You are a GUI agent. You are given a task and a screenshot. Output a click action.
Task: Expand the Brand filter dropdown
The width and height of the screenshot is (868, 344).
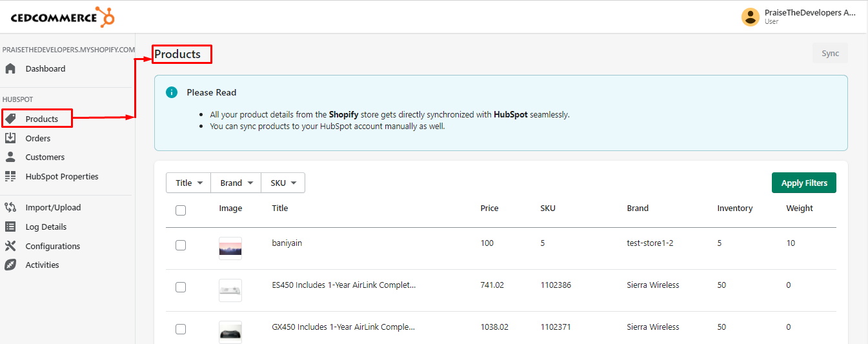click(x=236, y=183)
